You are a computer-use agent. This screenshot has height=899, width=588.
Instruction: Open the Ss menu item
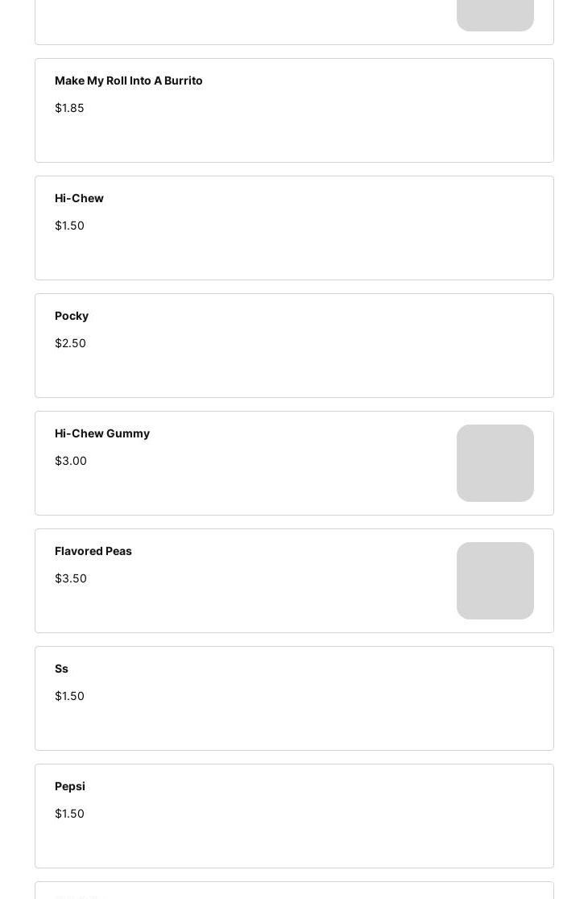[61, 669]
